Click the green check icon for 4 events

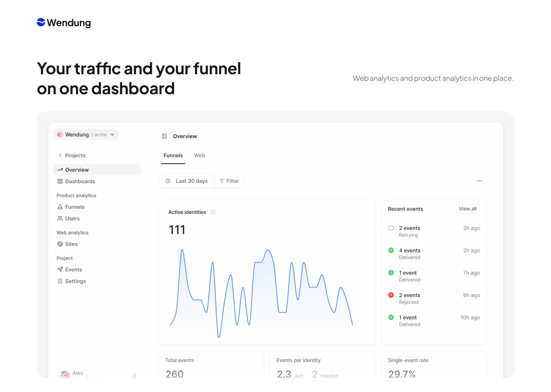pyautogui.click(x=391, y=250)
